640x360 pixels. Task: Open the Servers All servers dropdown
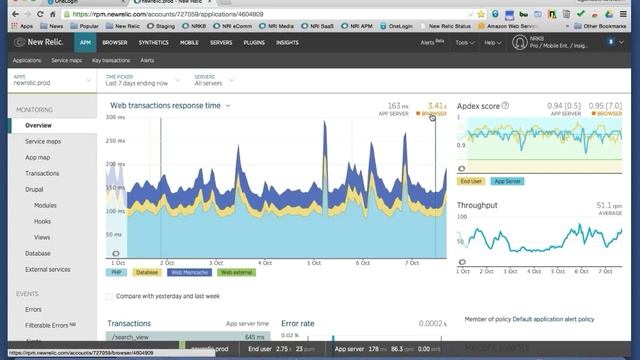(x=214, y=80)
